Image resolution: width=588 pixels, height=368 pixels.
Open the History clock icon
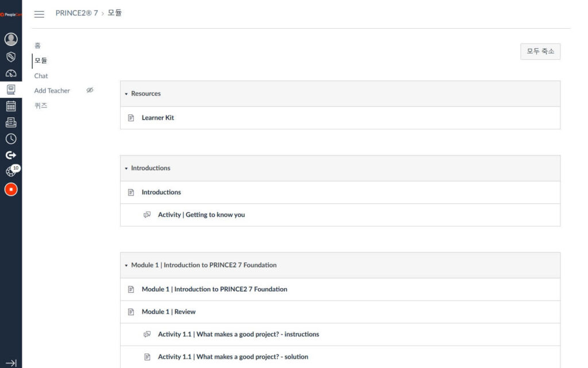pyautogui.click(x=11, y=139)
